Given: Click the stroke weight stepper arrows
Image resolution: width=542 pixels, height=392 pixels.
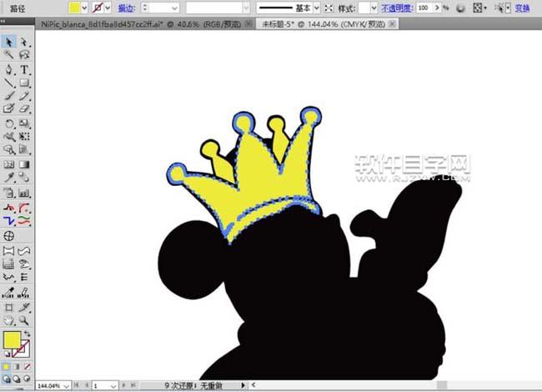Looking at the screenshot, I should point(145,8).
